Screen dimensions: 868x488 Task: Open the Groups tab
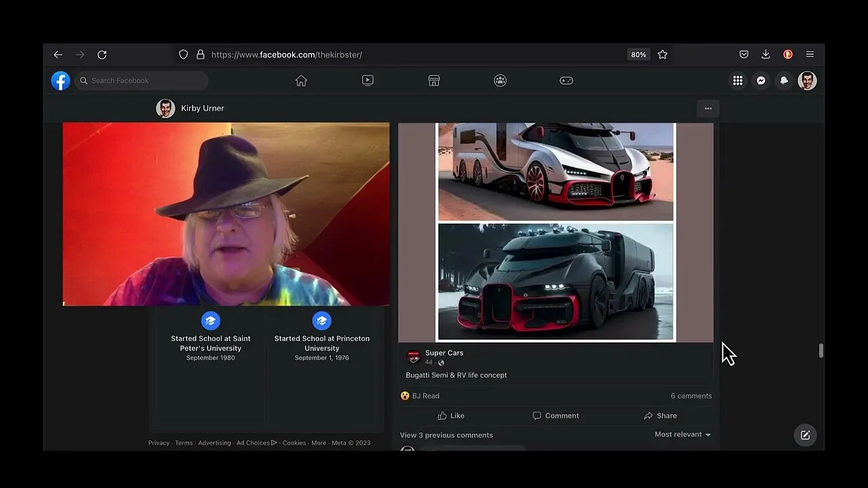500,81
